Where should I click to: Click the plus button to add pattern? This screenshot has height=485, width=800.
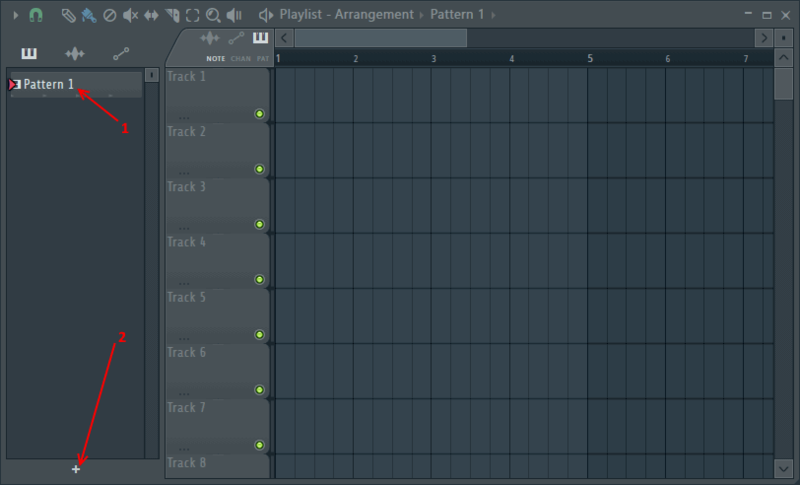[76, 468]
